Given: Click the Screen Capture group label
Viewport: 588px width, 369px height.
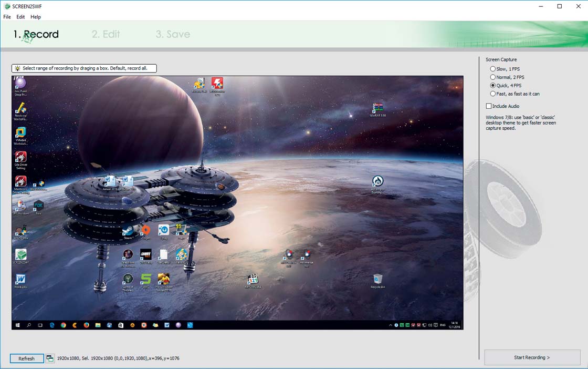Looking at the screenshot, I should 501,60.
